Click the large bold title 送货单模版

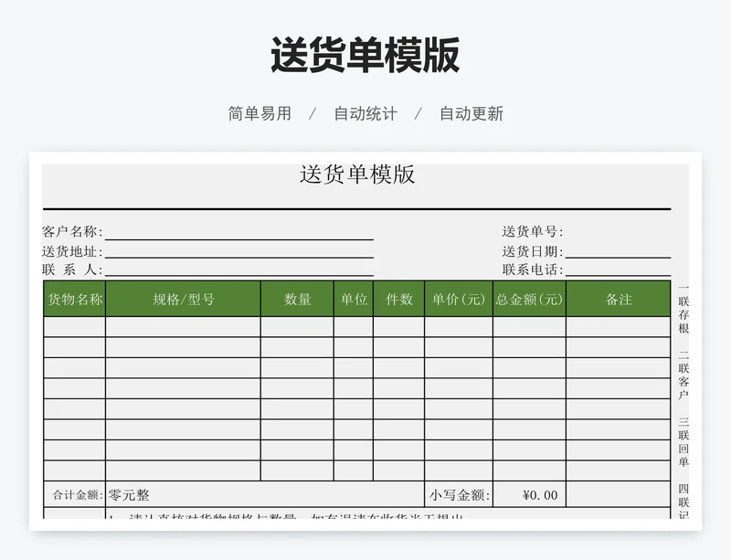pyautogui.click(x=365, y=55)
